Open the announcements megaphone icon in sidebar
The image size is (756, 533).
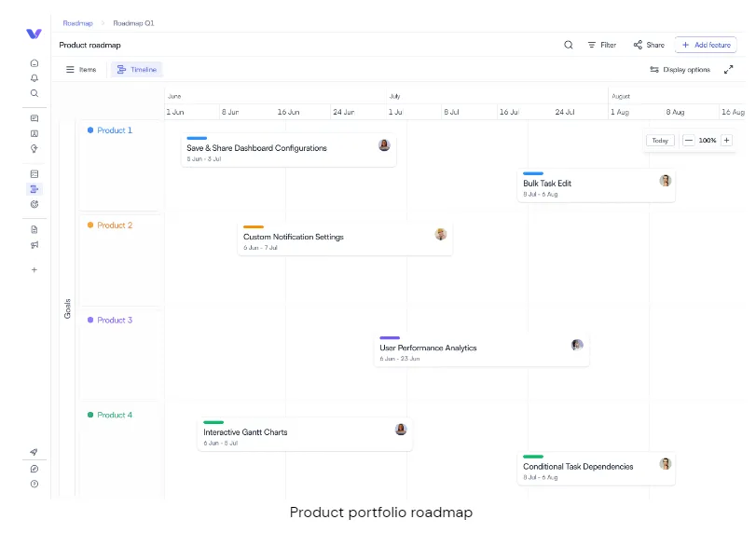point(34,245)
